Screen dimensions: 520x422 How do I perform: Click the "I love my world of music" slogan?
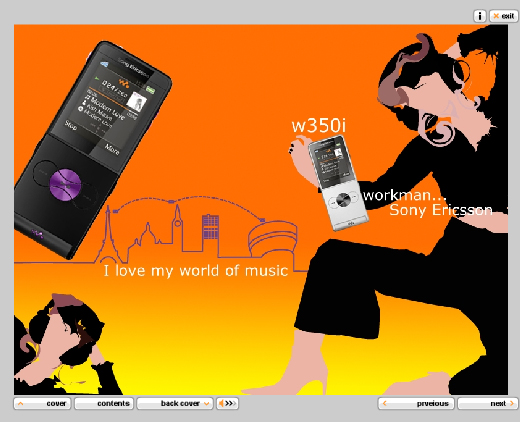196,271
